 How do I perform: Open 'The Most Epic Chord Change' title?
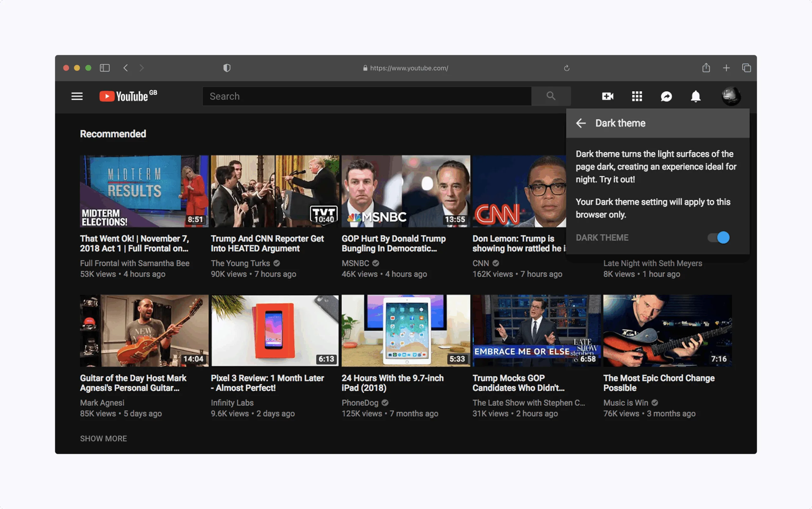coord(659,383)
